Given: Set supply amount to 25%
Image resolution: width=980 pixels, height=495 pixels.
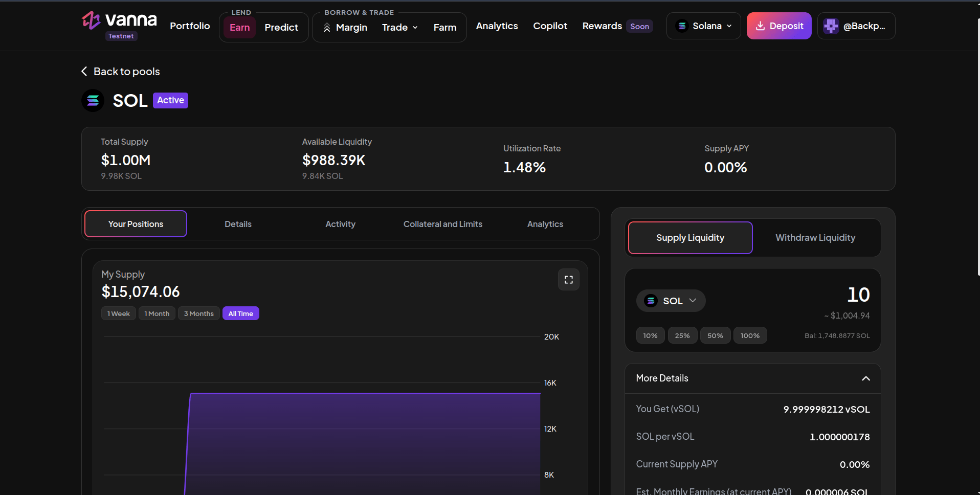Looking at the screenshot, I should click(682, 335).
